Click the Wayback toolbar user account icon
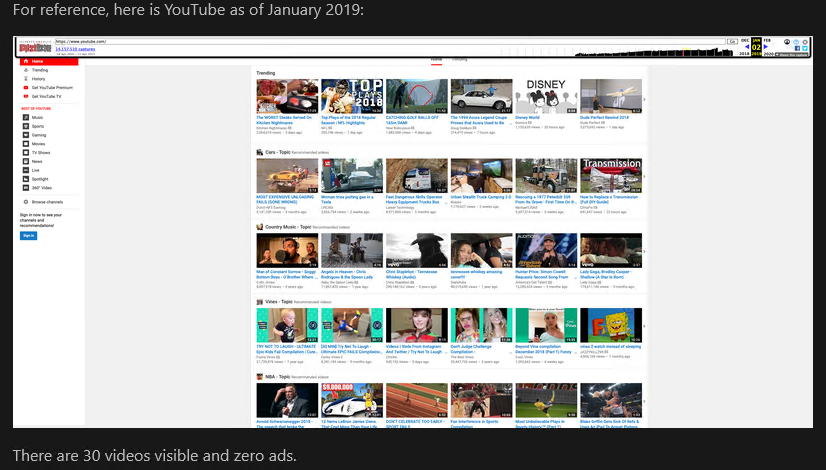Screen dimensions: 826x470 pyautogui.click(x=787, y=42)
